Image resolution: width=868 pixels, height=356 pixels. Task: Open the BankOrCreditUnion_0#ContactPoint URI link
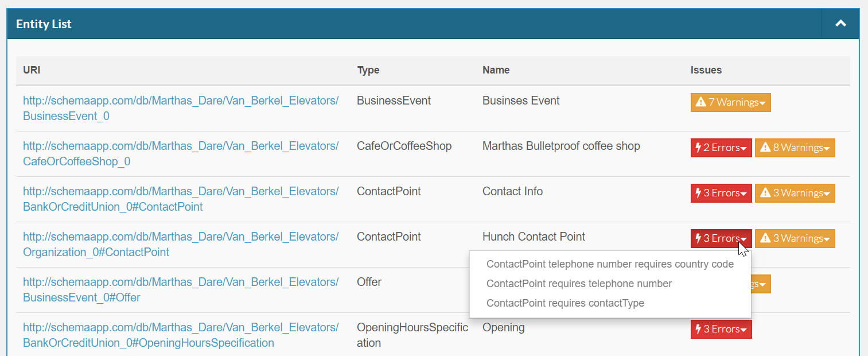click(x=180, y=199)
